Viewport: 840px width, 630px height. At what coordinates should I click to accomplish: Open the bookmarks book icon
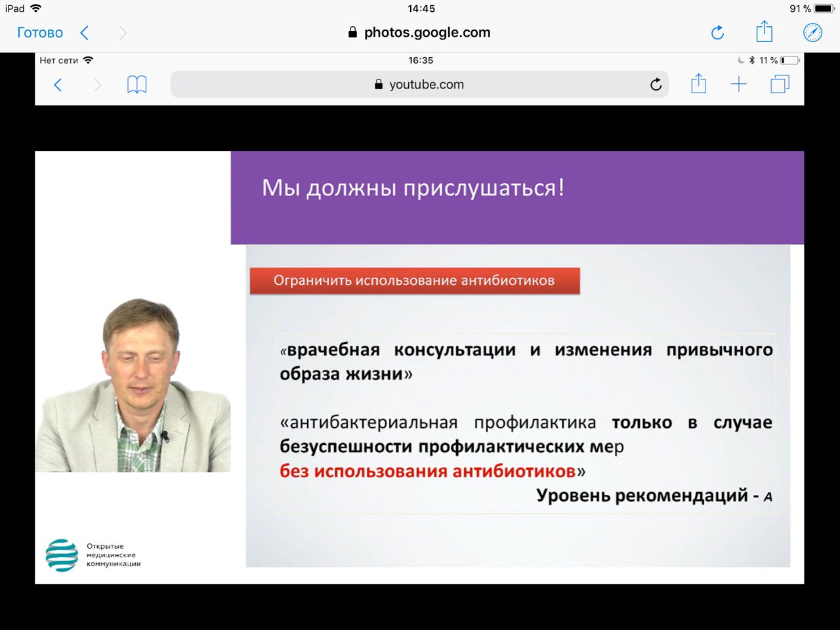tap(136, 85)
